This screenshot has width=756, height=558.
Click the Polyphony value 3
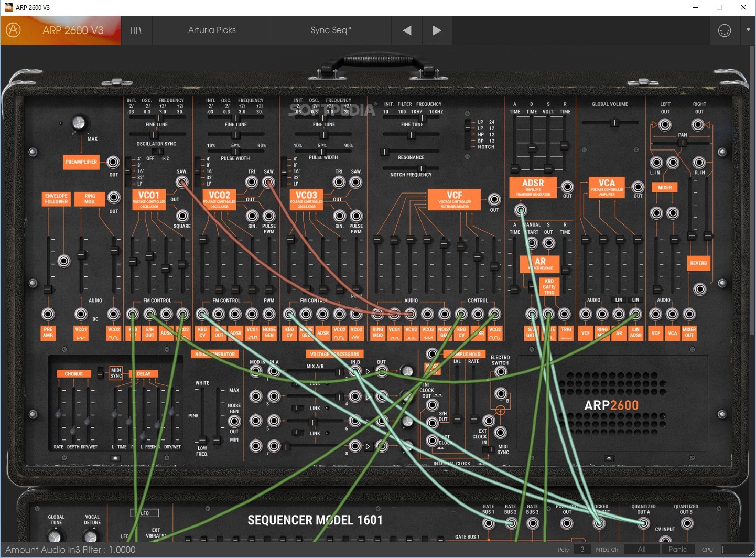coord(582,550)
